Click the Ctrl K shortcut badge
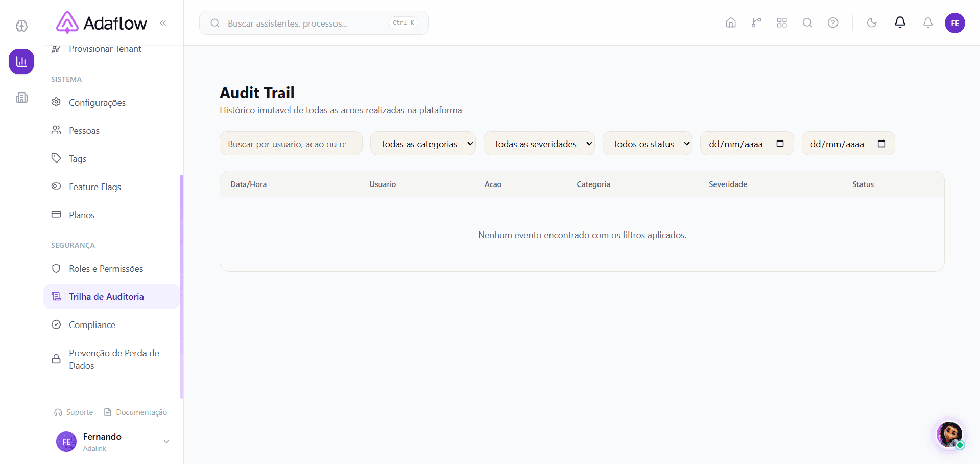This screenshot has width=980, height=464. tap(403, 23)
